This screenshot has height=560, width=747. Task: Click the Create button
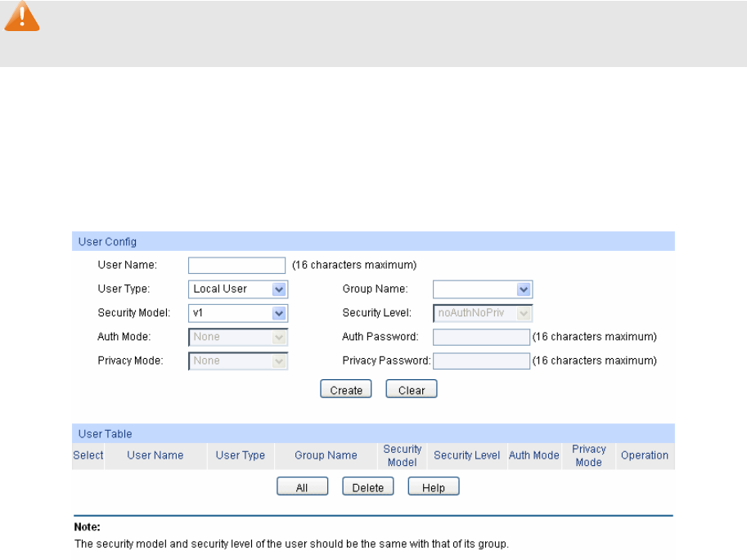point(346,389)
